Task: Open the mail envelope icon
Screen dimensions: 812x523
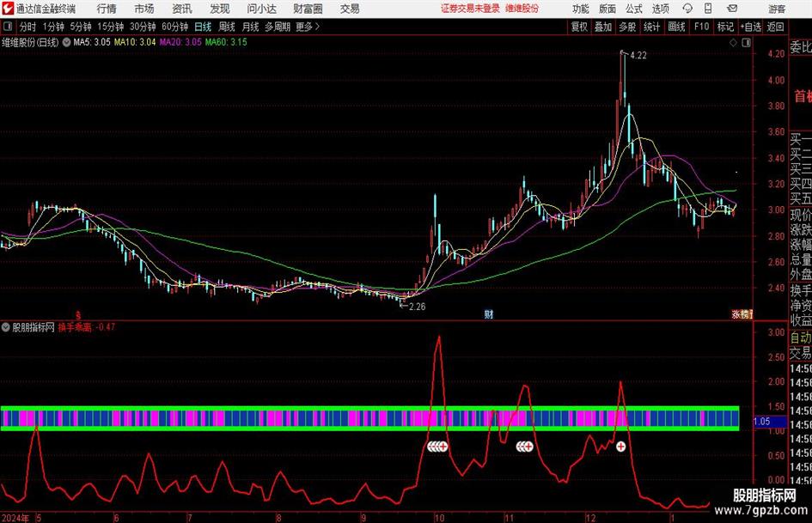Action: (x=732, y=9)
